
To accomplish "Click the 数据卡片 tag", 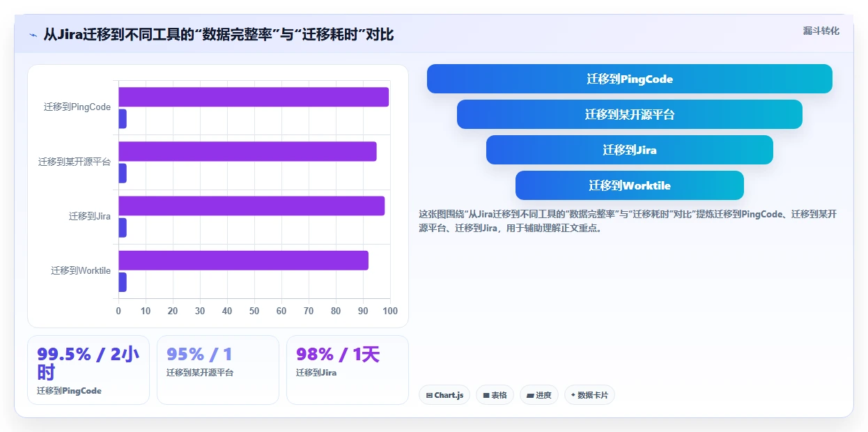I will [589, 395].
